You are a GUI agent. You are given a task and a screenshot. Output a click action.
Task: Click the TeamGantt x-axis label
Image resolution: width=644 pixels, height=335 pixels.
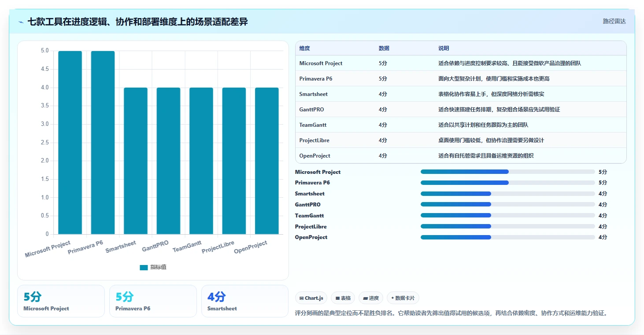tap(187, 247)
